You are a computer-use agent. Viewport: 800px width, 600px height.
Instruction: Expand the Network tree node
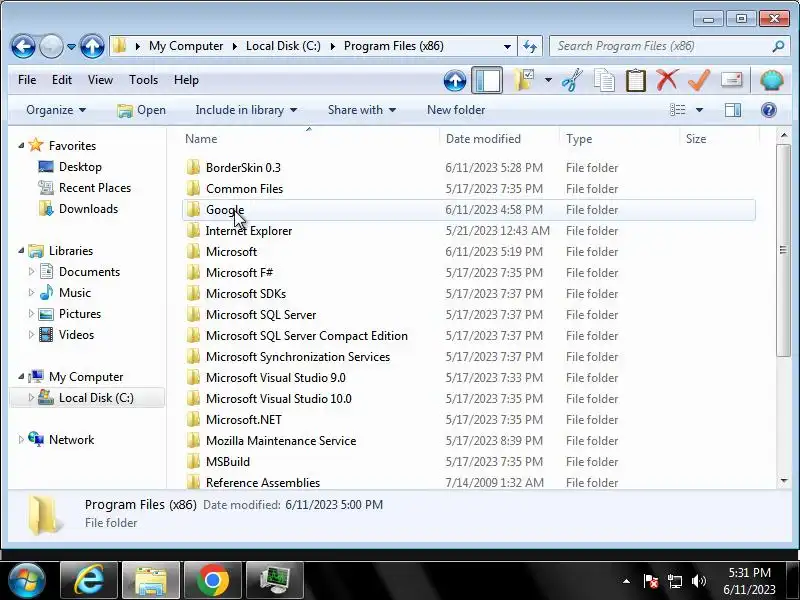tap(21, 440)
